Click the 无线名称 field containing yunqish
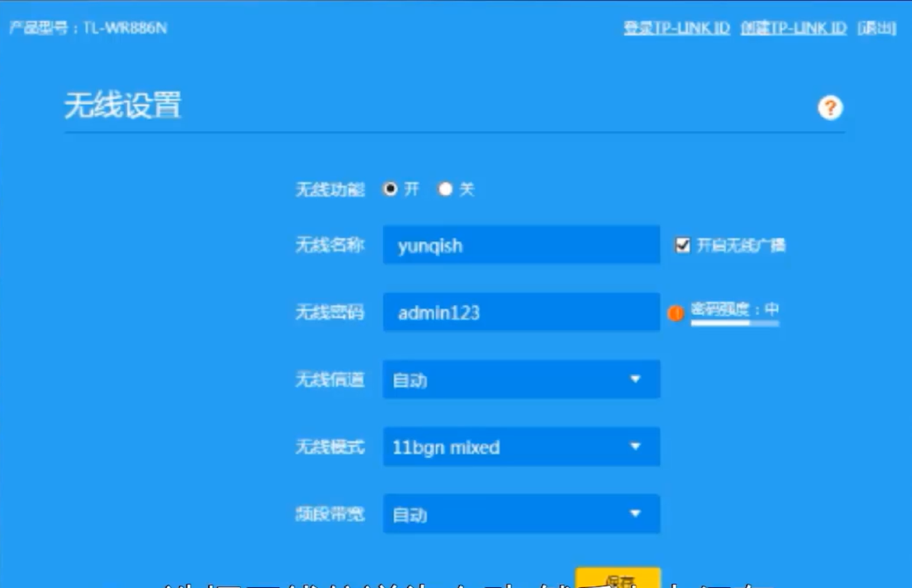 click(x=521, y=245)
